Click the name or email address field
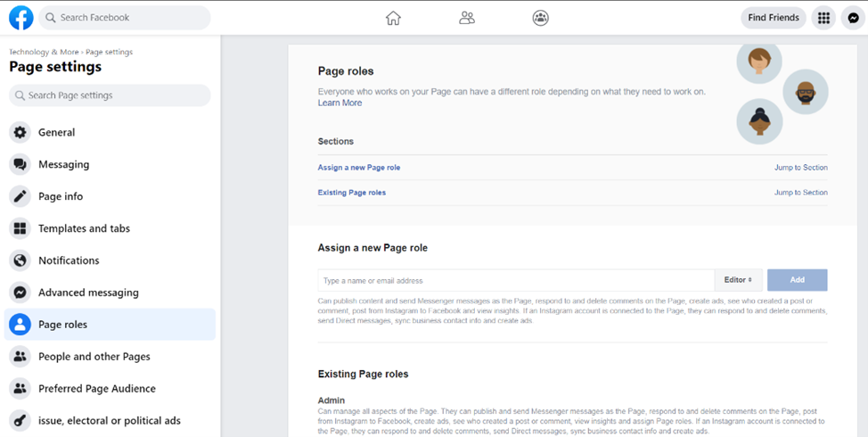 point(515,280)
